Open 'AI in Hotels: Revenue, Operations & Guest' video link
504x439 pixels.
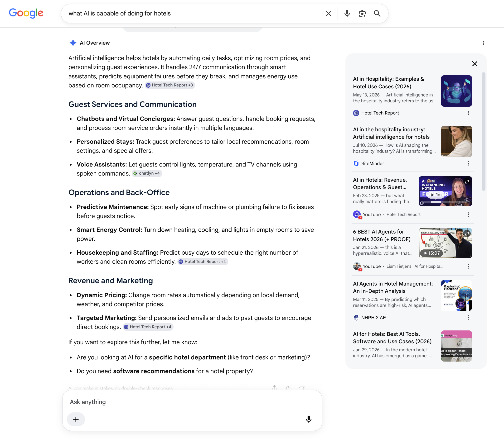click(x=380, y=184)
